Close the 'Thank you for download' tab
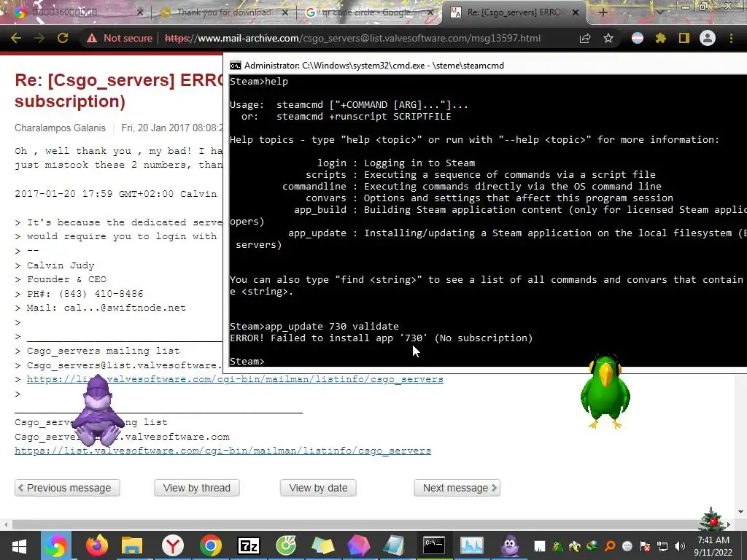Viewport: 747px width, 560px height. coord(285,12)
